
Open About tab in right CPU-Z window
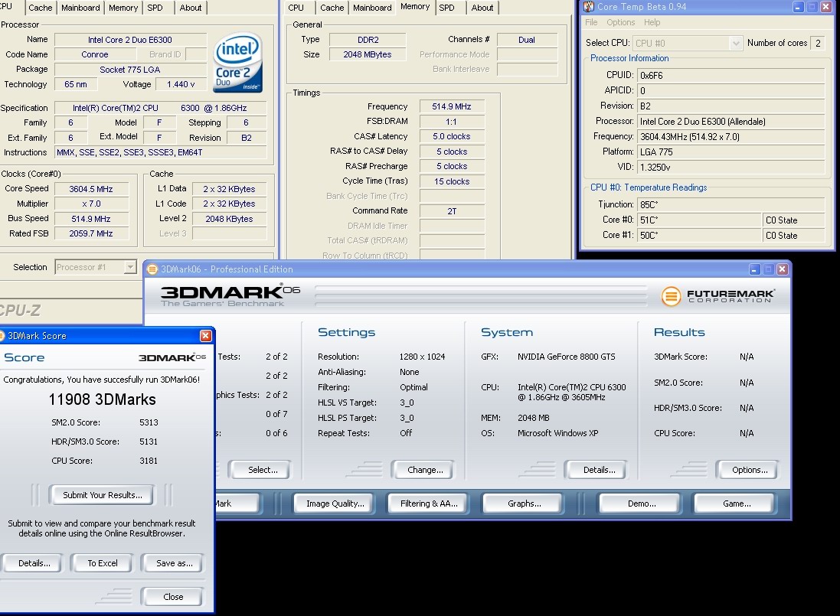tap(482, 8)
